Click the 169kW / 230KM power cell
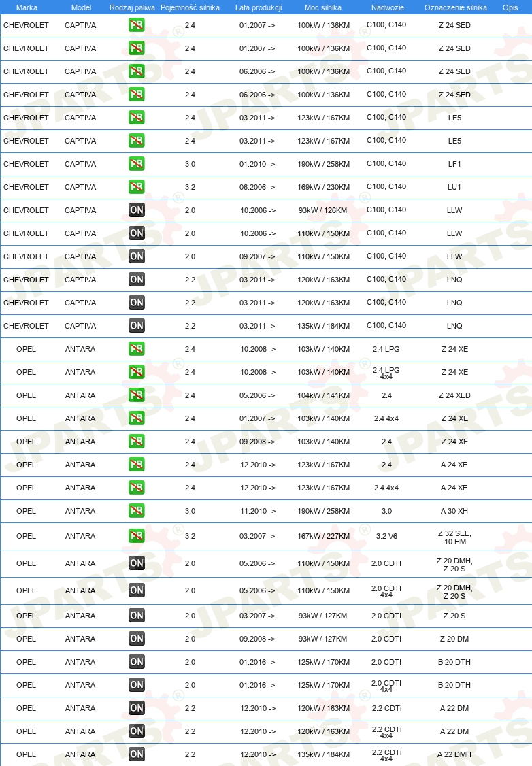The width and height of the screenshot is (532, 766). [x=323, y=187]
